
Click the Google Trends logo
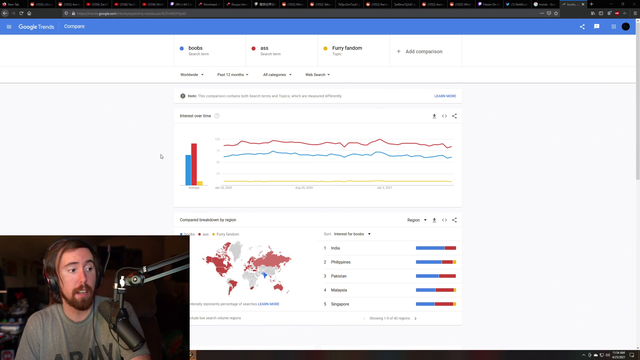click(36, 27)
